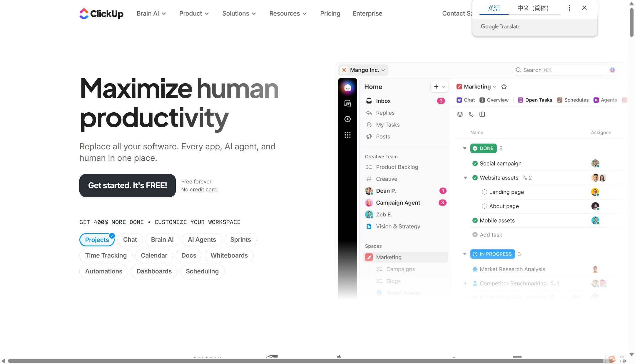Select the Whiteboards feature chip
635x364 pixels.
click(229, 256)
